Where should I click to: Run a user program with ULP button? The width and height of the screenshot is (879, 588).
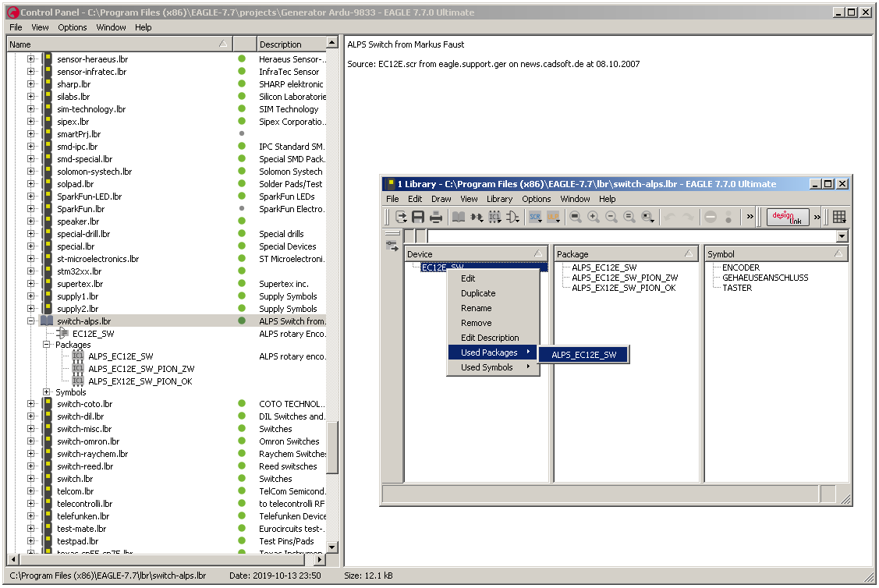[554, 218]
